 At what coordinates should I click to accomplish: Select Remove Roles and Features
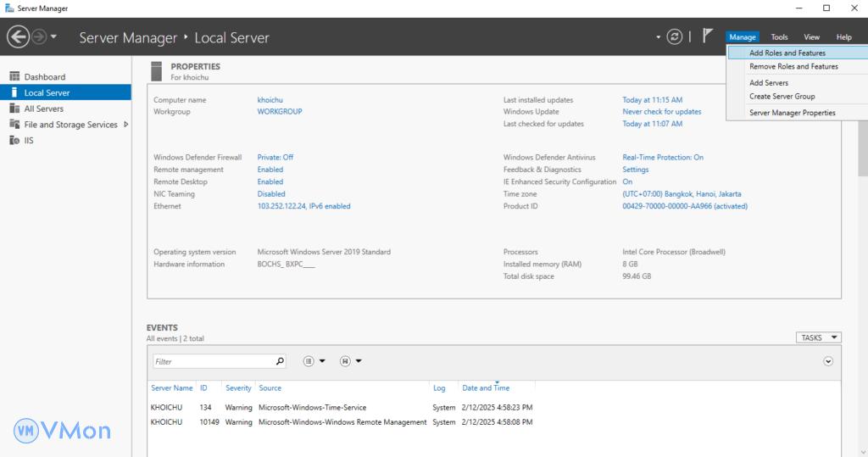click(x=793, y=66)
